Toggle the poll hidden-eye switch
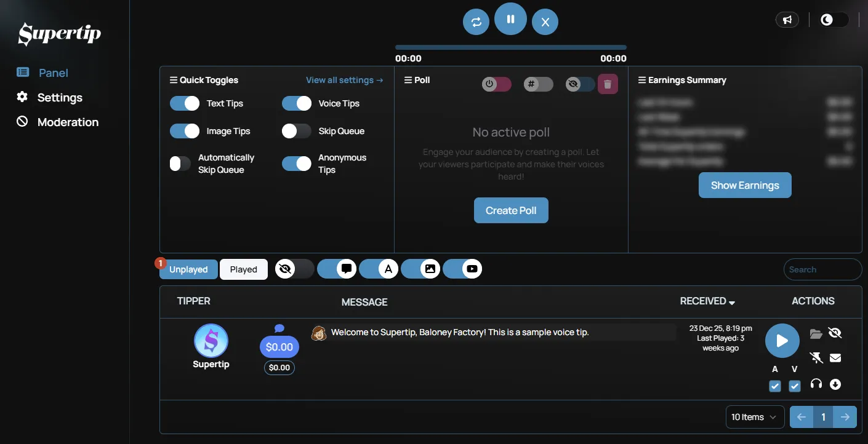The height and width of the screenshot is (444, 868). pyautogui.click(x=581, y=84)
